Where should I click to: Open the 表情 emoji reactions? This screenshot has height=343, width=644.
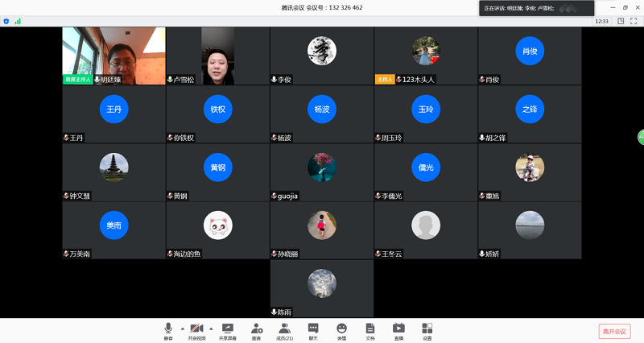[x=341, y=329]
